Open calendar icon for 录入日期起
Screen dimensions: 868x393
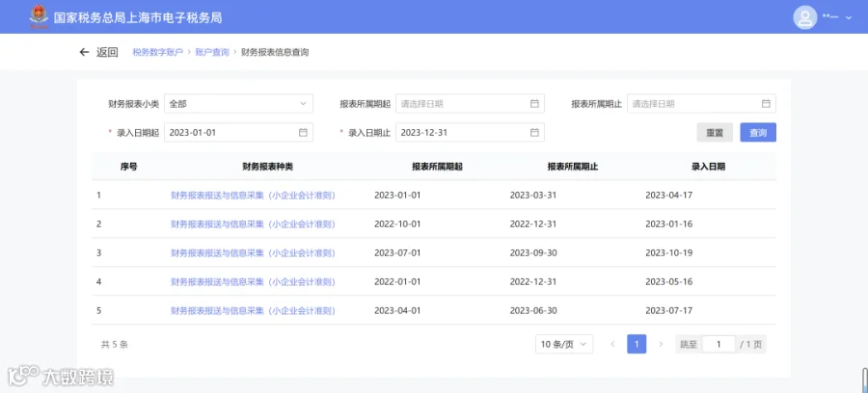pyautogui.click(x=303, y=132)
